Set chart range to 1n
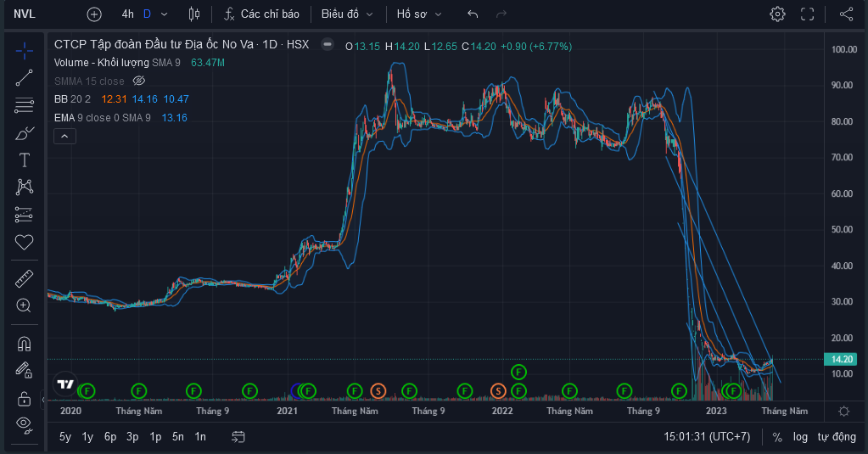 coord(200,437)
